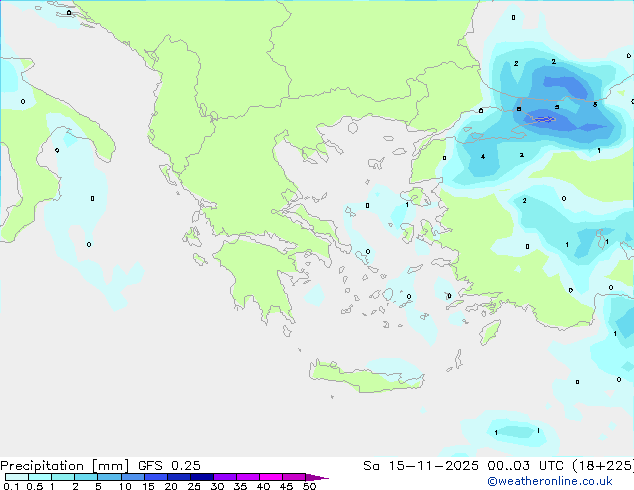Click the "30" legend scale label
This screenshot has height=490, width=634.
(217, 486)
